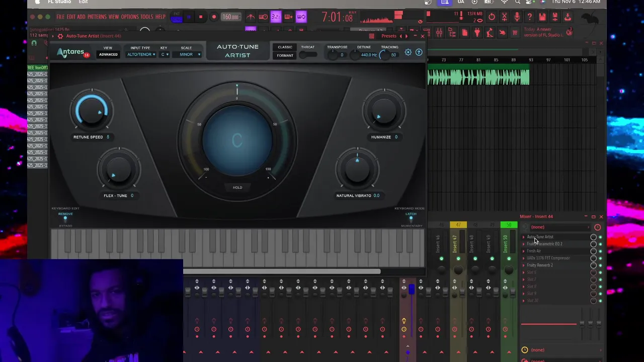Toggle the Fruity Reeverb 2 slot enable LED

600,265
